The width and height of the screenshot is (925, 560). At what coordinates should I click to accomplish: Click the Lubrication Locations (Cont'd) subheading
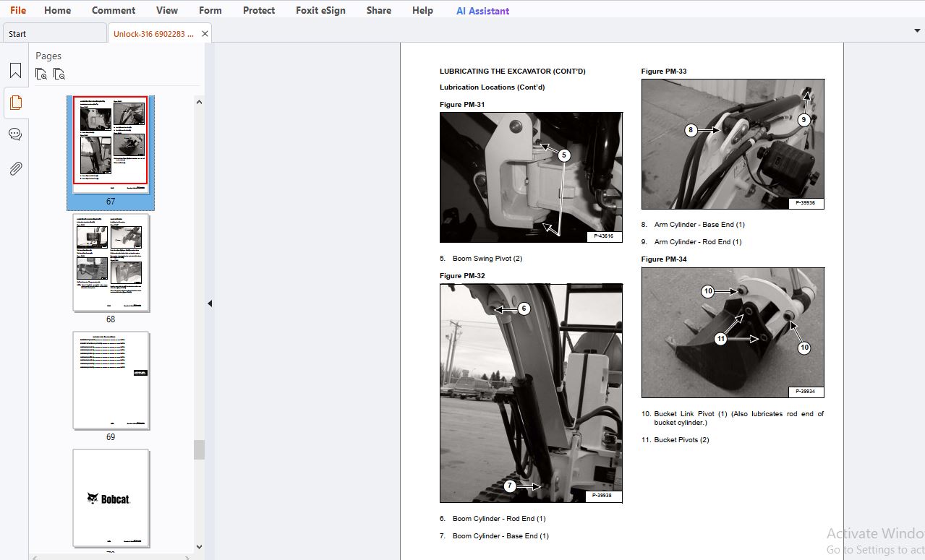coord(492,87)
